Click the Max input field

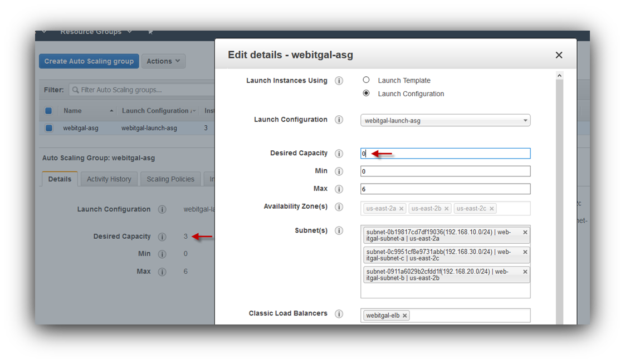point(445,189)
